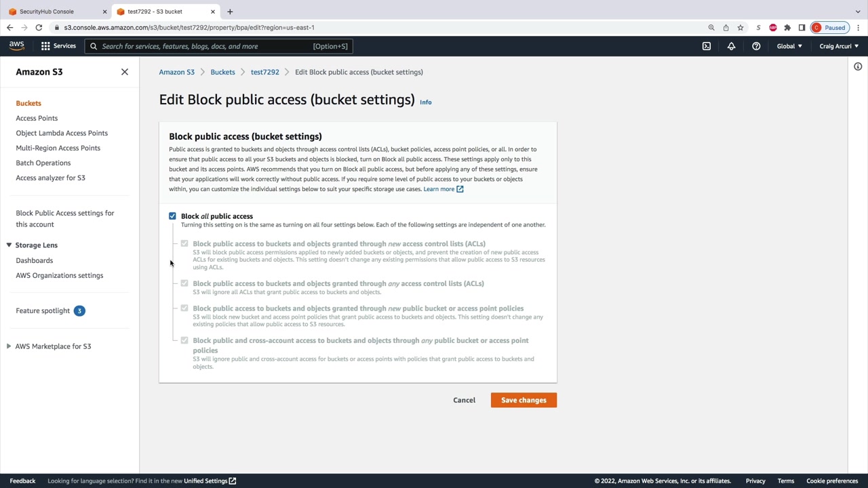Open Multi-Region Access Points
This screenshot has height=488, width=868.
click(x=58, y=148)
